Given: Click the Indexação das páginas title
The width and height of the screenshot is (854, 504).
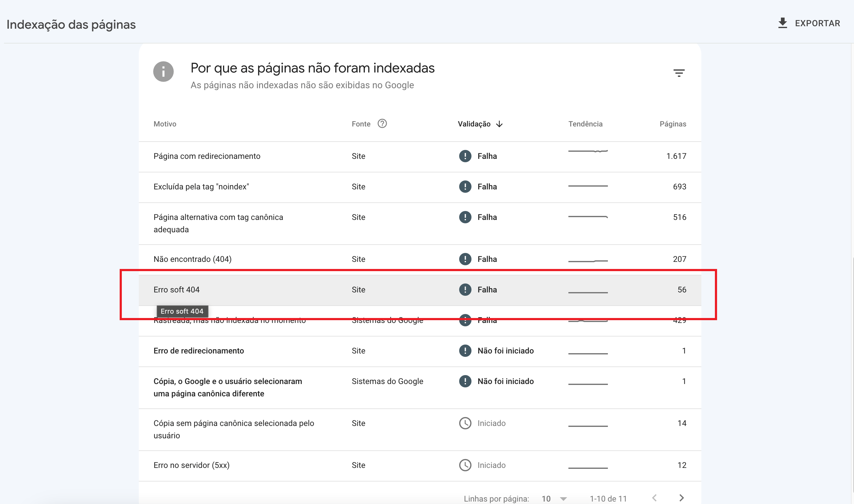Looking at the screenshot, I should pos(71,24).
